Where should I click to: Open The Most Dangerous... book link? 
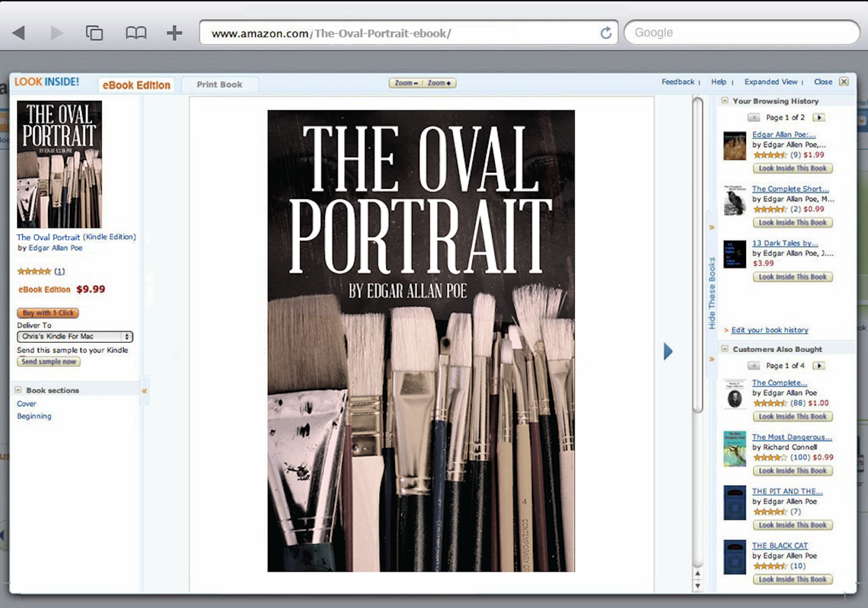[x=792, y=437]
